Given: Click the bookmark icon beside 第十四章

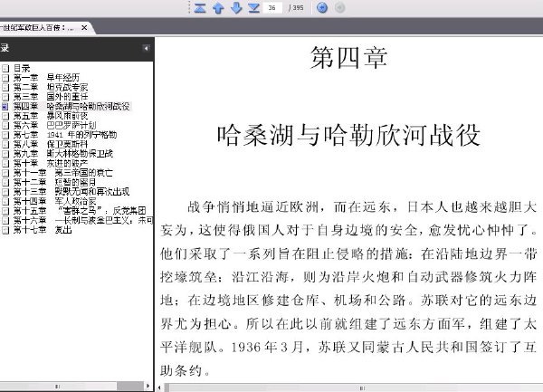Looking at the screenshot, I should (x=5, y=202).
